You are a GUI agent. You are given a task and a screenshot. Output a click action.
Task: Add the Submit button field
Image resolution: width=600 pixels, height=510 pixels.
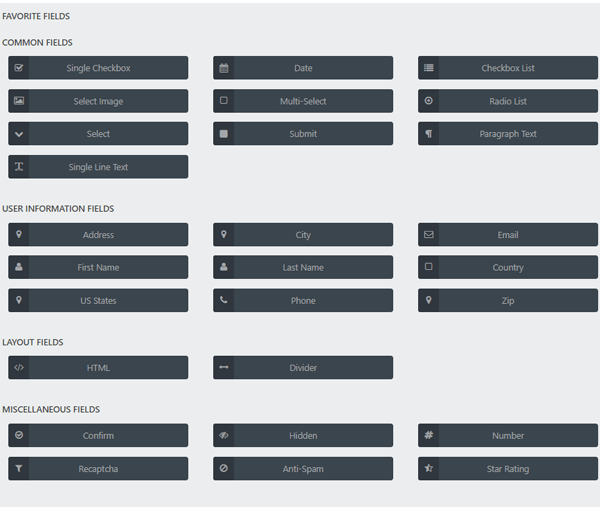click(x=303, y=134)
